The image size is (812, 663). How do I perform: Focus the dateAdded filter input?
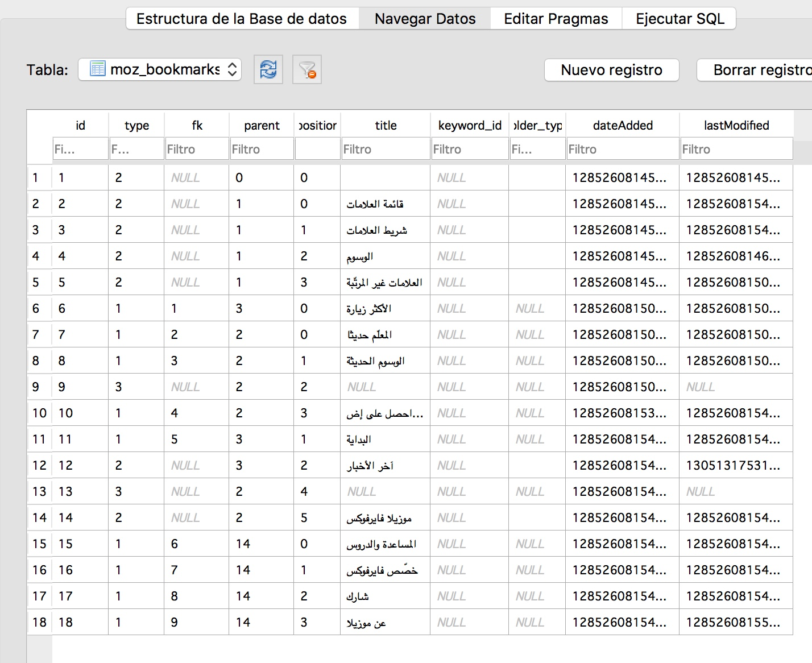pyautogui.click(x=622, y=149)
